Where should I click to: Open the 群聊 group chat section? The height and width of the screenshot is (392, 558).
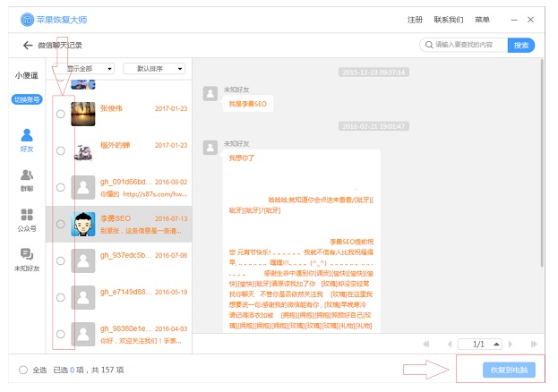(27, 181)
